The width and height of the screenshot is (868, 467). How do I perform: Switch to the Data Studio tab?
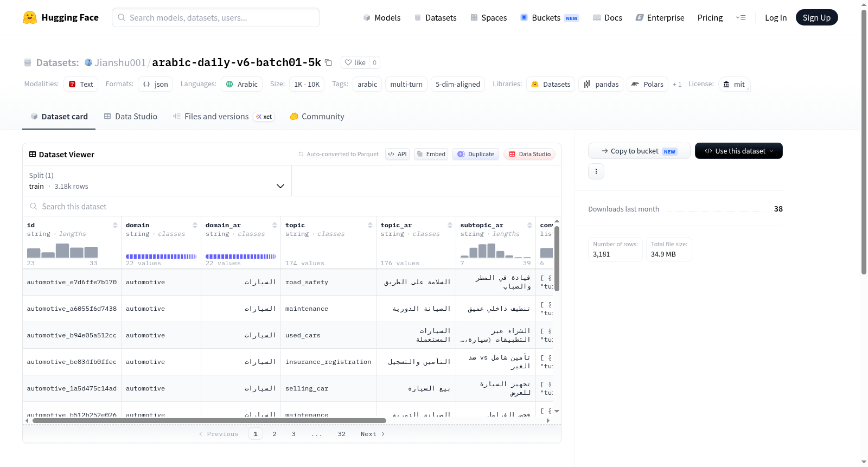131,117
